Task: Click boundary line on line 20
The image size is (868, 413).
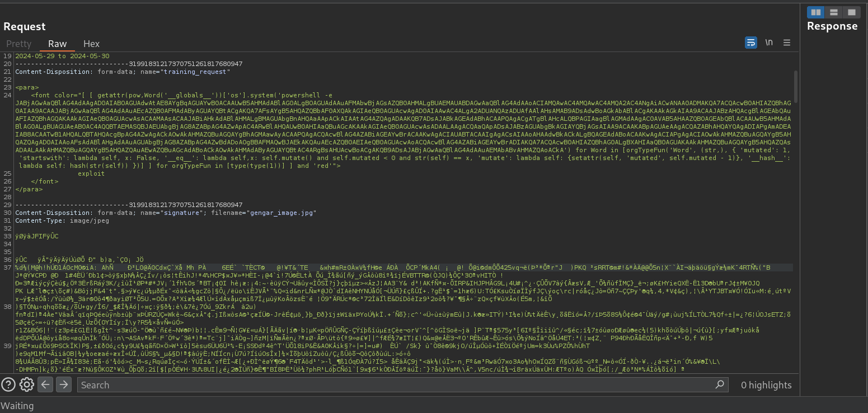Action: coord(129,64)
